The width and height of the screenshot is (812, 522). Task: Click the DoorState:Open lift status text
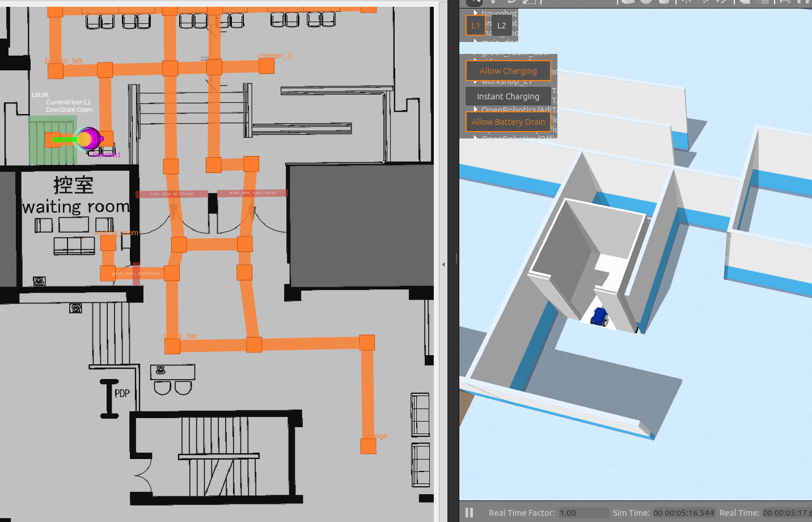pos(69,110)
